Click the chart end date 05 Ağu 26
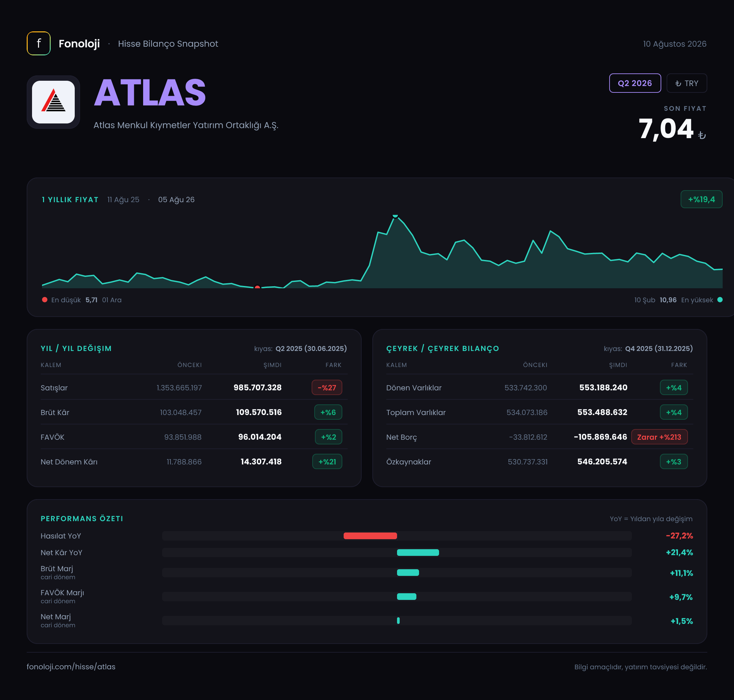 (x=176, y=200)
